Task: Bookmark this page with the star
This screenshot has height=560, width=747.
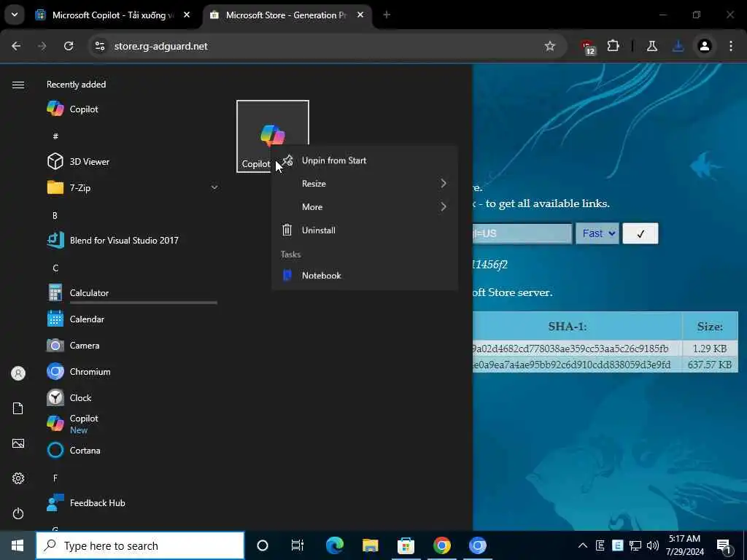Action: pos(550,46)
